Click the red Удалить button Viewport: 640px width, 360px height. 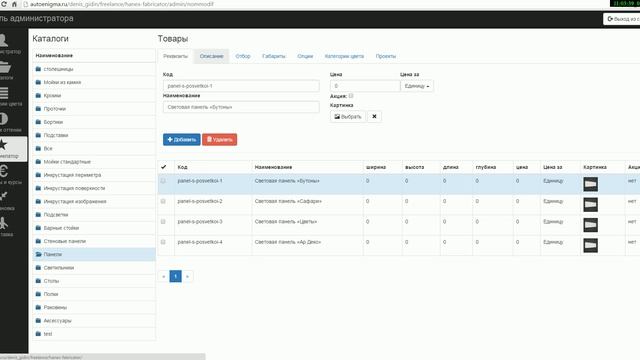220,140
